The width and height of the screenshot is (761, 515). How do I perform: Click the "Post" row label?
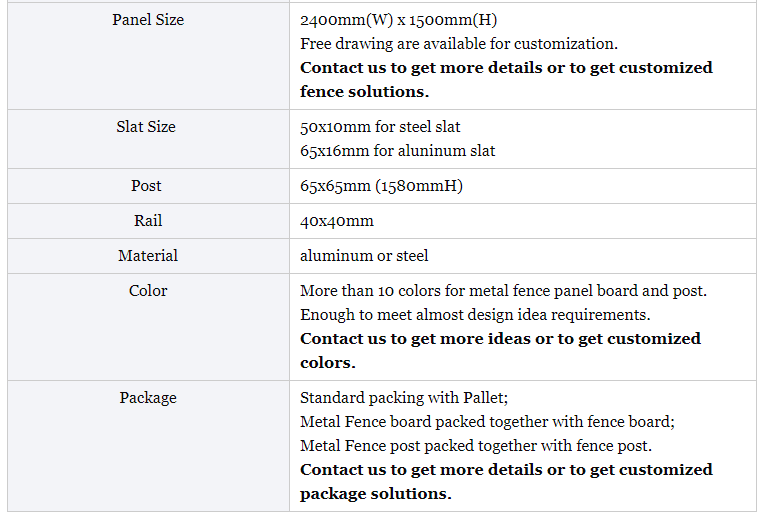tap(146, 186)
